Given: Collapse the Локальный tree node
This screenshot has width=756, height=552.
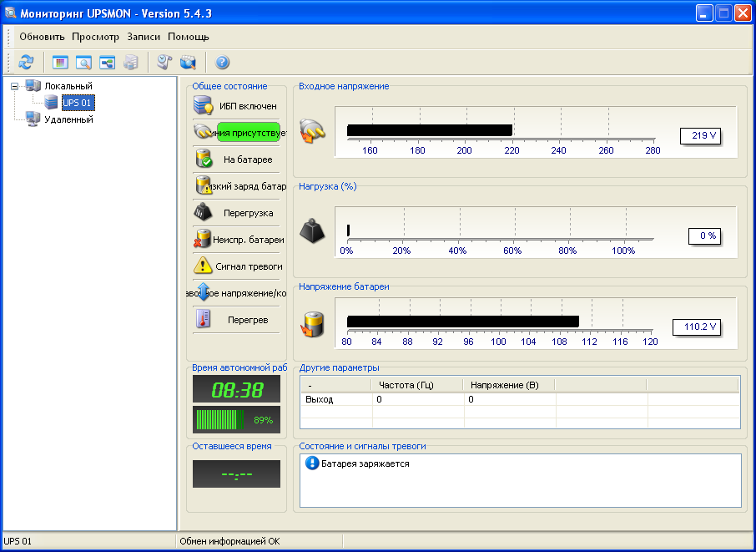Looking at the screenshot, I should 14,86.
